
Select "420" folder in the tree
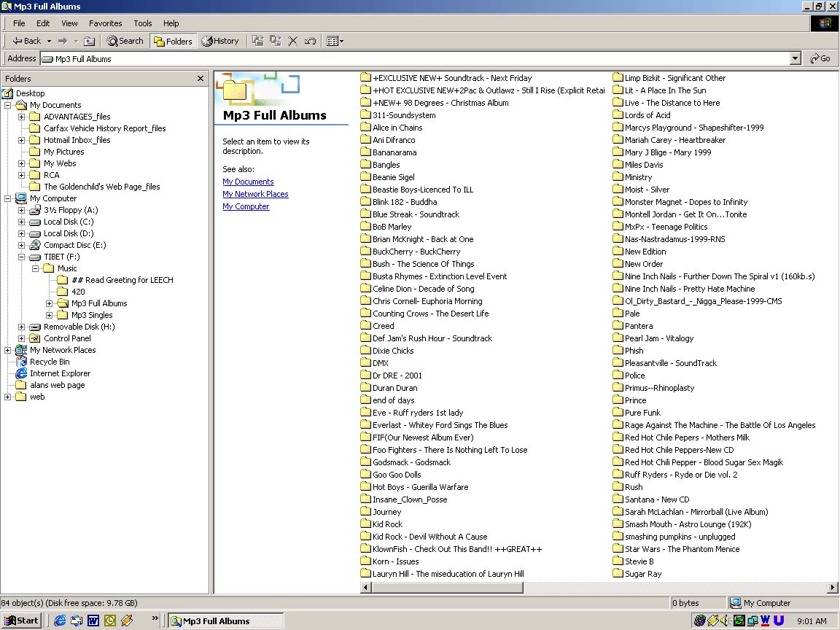point(78,292)
